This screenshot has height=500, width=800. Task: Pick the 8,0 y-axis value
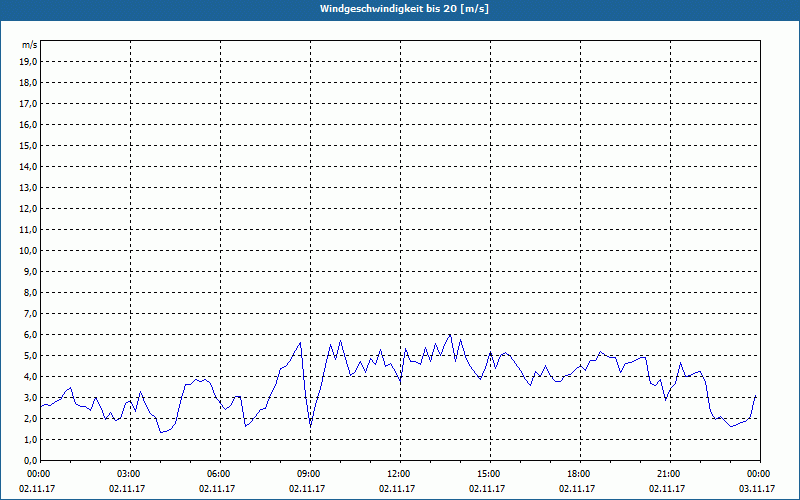pyautogui.click(x=31, y=292)
